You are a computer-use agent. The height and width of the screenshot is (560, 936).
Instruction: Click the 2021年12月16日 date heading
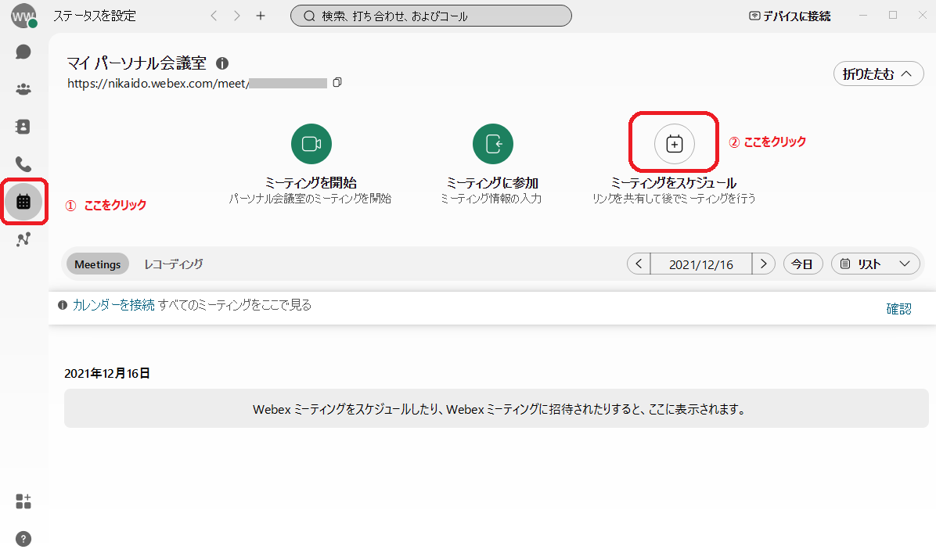coord(107,373)
